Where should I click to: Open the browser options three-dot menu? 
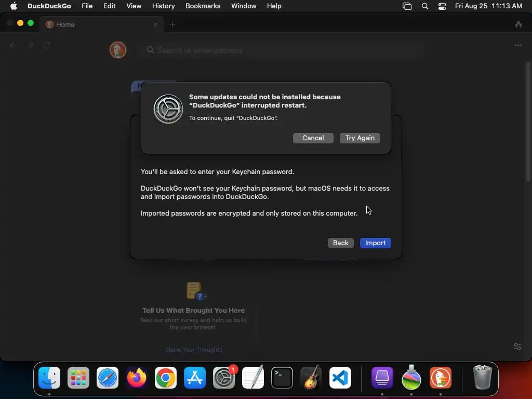point(518,45)
